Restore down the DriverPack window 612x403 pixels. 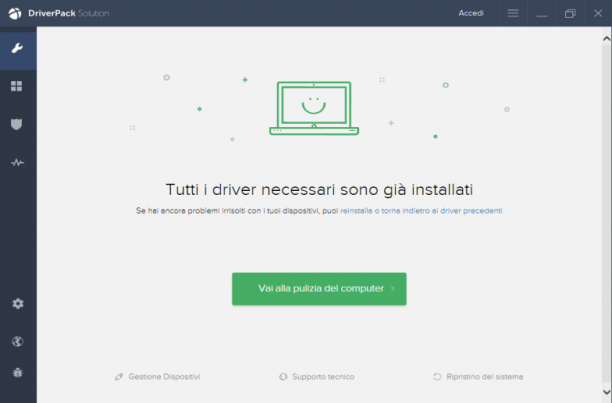pyautogui.click(x=570, y=13)
